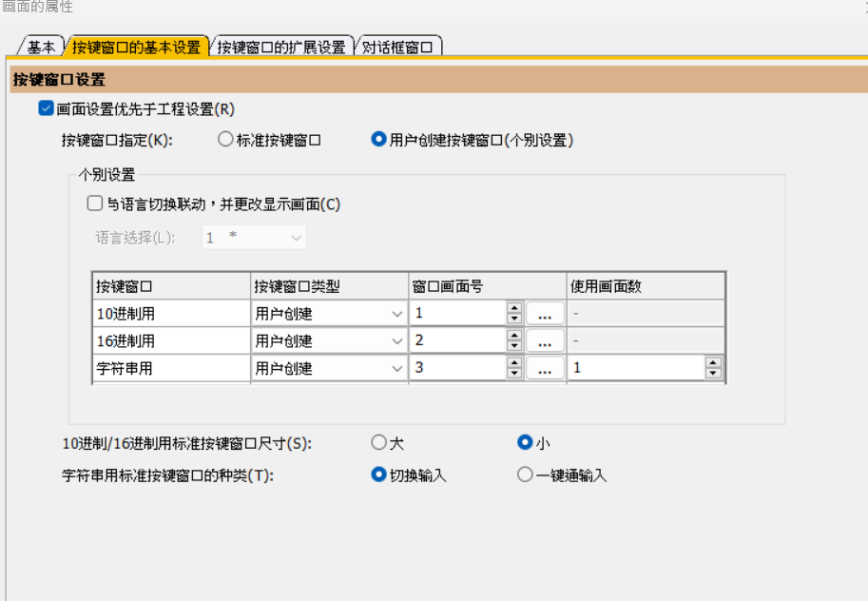The width and height of the screenshot is (868, 601).
Task: Click browse button for 10进制用 window number
Action: 545,314
